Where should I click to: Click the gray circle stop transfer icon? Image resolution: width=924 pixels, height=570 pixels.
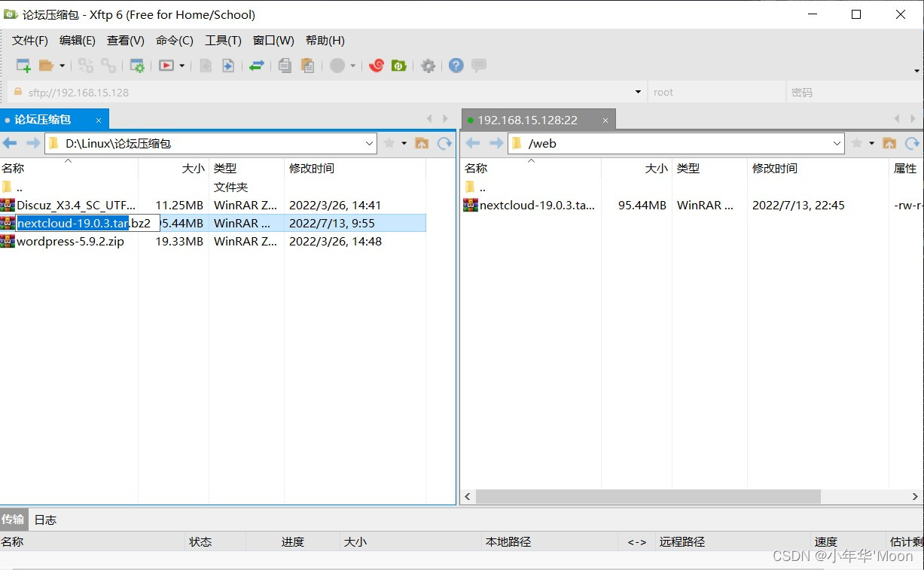pyautogui.click(x=337, y=66)
